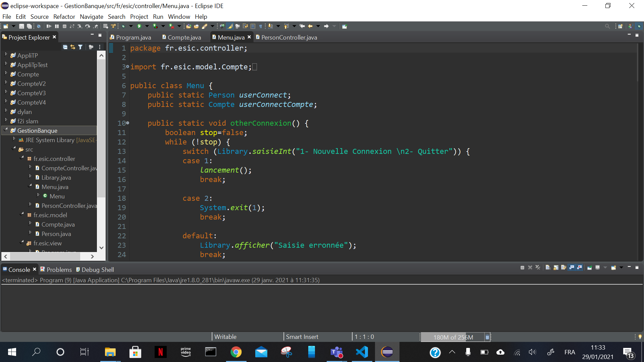
Task: Click the Open Task folder icon
Action: 197,26
